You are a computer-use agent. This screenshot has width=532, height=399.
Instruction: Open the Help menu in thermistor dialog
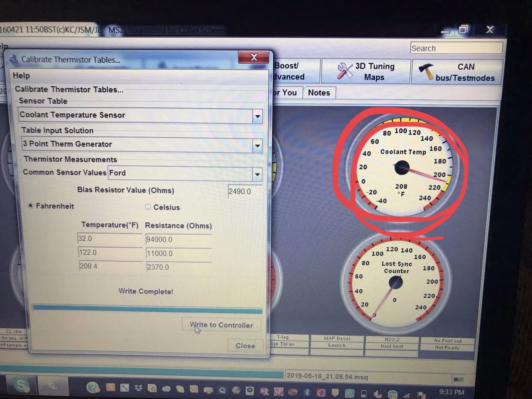[21, 75]
